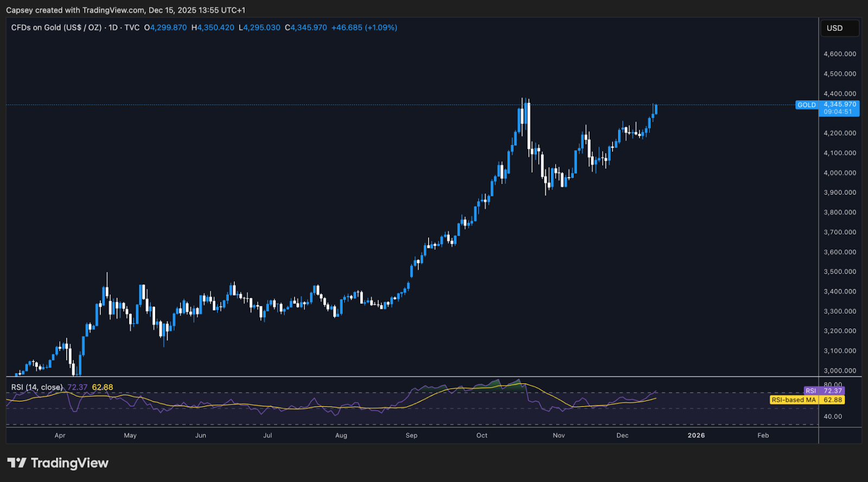
Task: Click the candle countdown timer 09:04:51
Action: pos(838,112)
